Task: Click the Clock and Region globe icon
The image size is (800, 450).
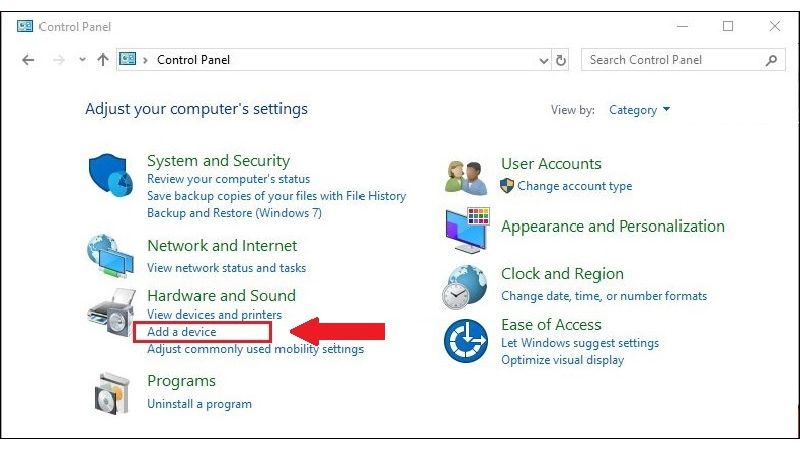Action: click(465, 287)
